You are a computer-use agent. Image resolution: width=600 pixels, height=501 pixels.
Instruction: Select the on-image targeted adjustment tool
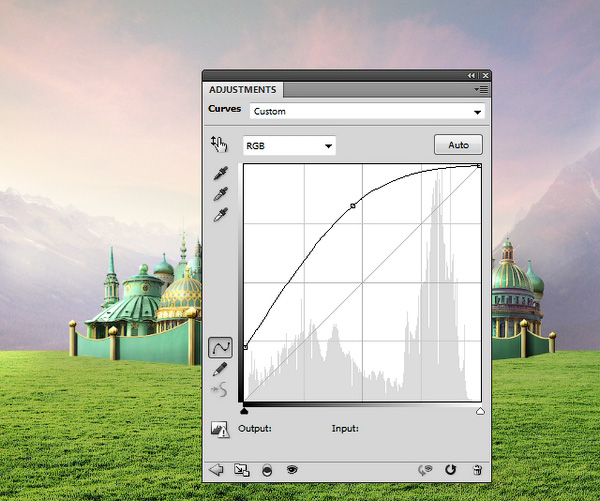click(x=219, y=144)
